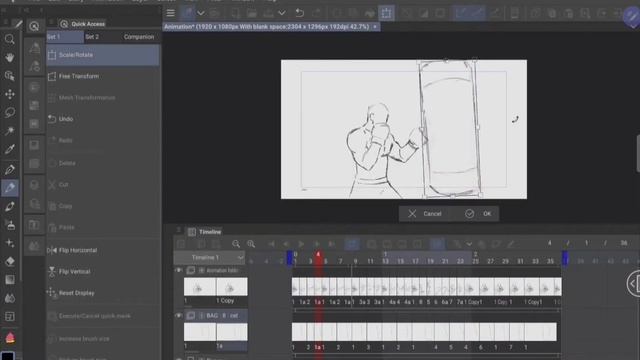Click the blue start frame marker
The image size is (640, 360).
click(x=289, y=258)
